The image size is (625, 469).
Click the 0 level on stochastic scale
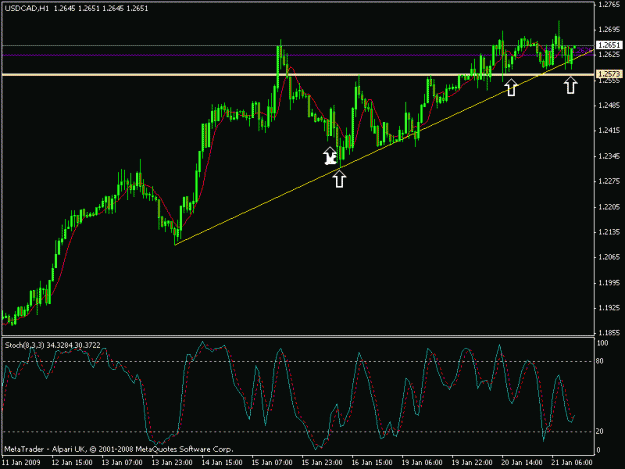coord(600,450)
